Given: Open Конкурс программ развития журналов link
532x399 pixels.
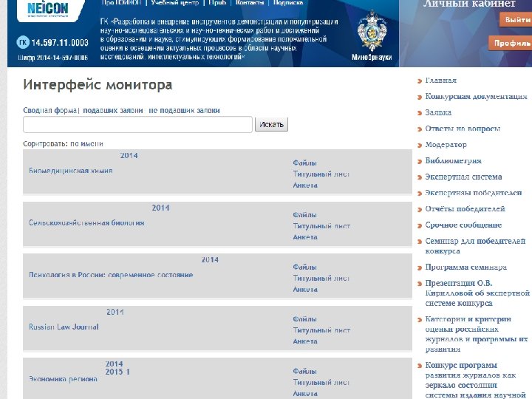Looking at the screenshot, I should [x=475, y=380].
